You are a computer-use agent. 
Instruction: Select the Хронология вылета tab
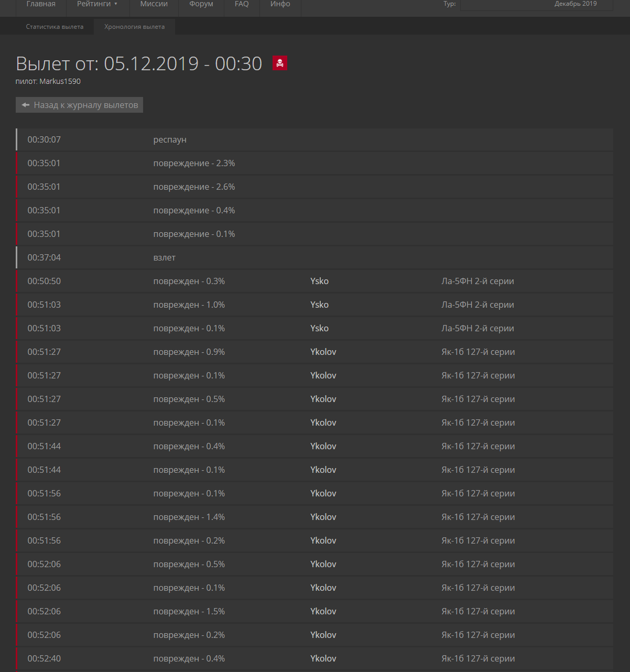(134, 27)
